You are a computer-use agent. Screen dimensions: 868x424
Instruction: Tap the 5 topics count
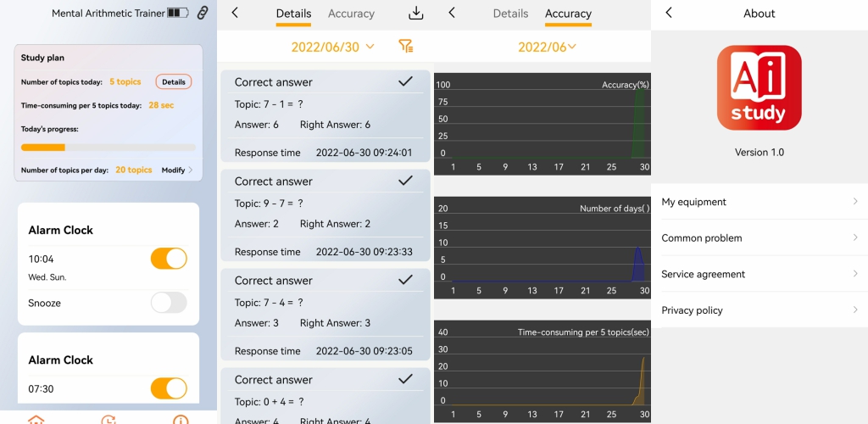click(x=125, y=81)
